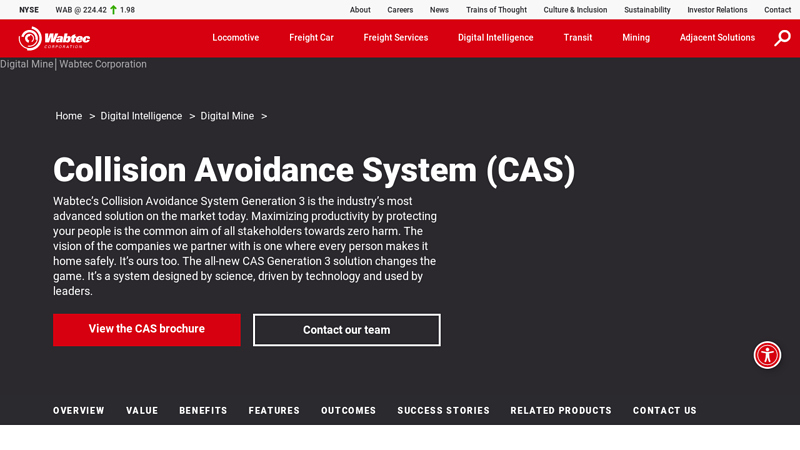Jump to SUCCESS STORIES section
Screen dimensions: 800x450
pos(443,411)
